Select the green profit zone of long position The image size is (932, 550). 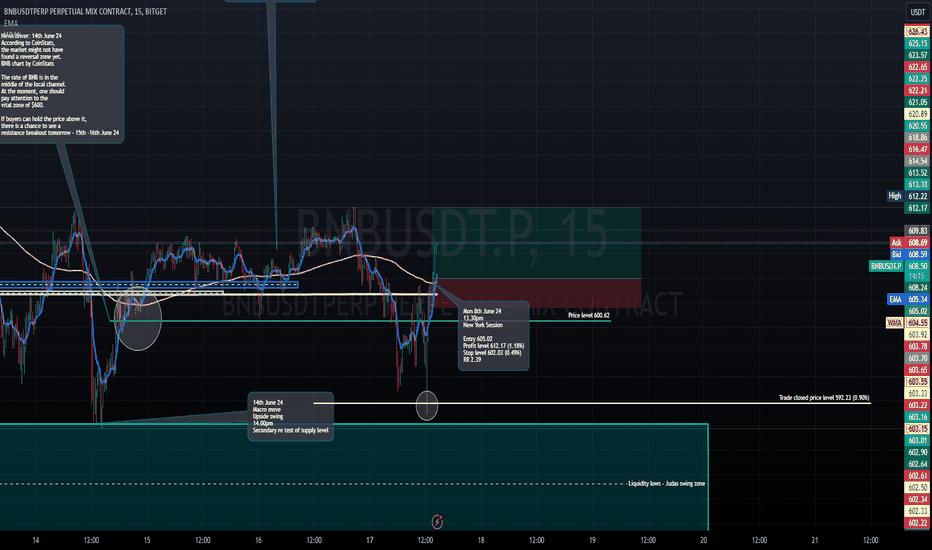click(x=537, y=243)
